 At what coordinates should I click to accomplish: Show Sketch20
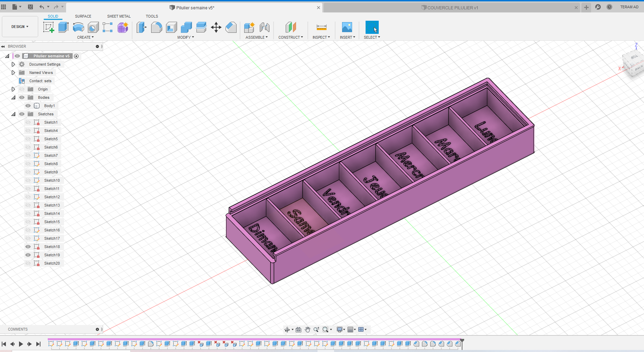[28, 263]
